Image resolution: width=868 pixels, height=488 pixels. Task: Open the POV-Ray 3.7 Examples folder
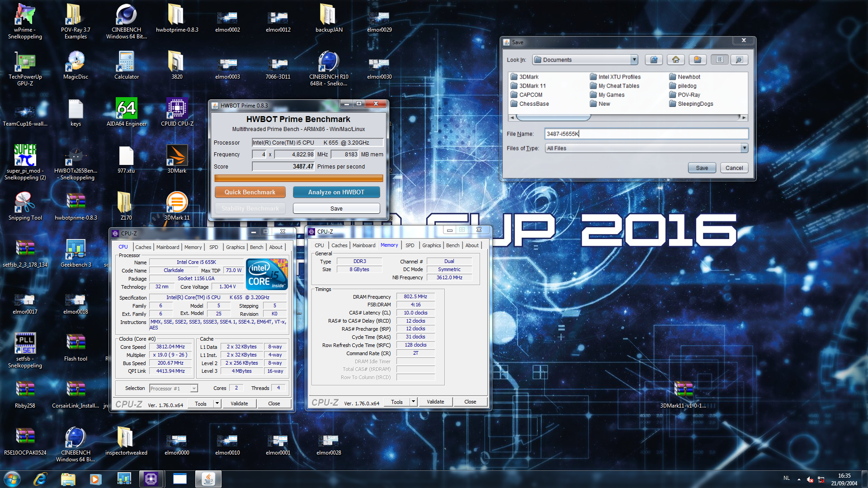tap(75, 21)
